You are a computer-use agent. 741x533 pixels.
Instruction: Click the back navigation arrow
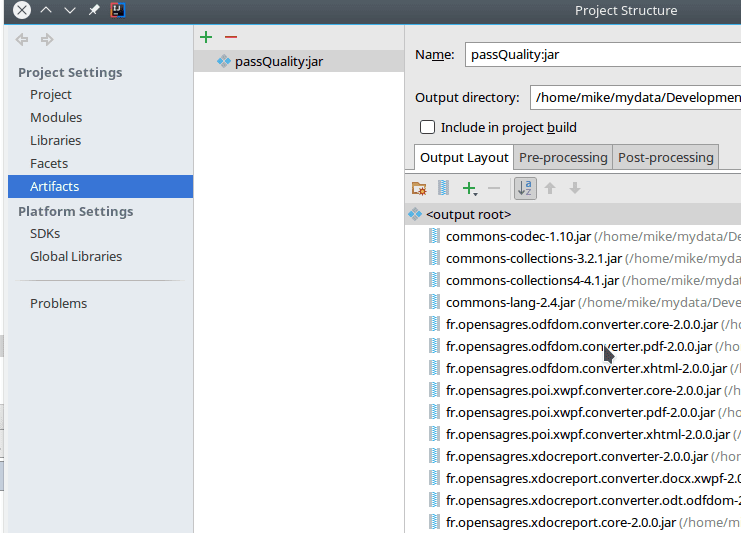click(x=22, y=40)
